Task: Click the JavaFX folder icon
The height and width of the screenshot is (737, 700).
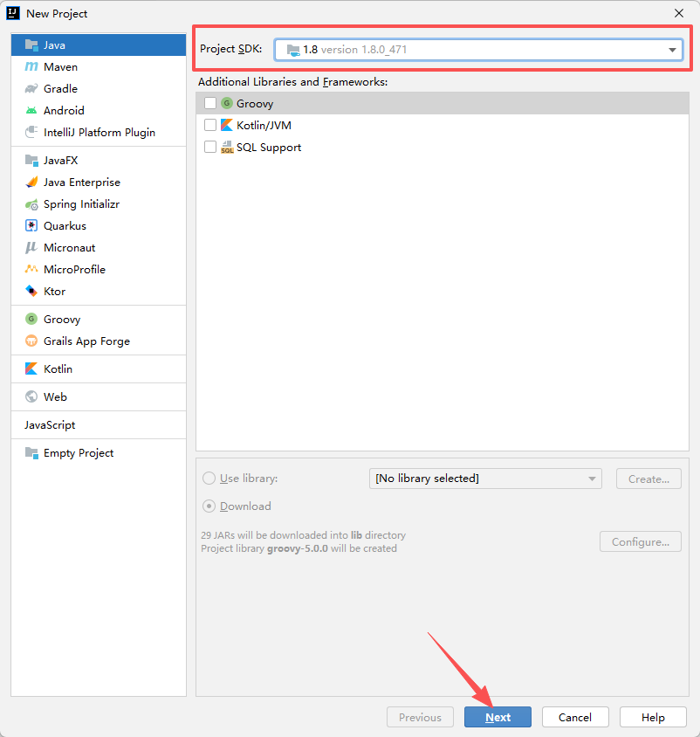Action: point(31,161)
